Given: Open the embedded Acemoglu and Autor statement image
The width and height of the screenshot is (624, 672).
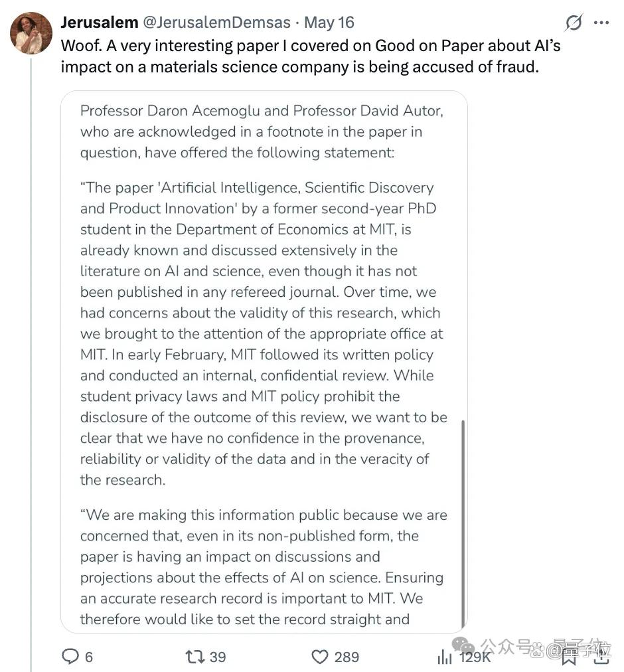Looking at the screenshot, I should click(x=264, y=362).
